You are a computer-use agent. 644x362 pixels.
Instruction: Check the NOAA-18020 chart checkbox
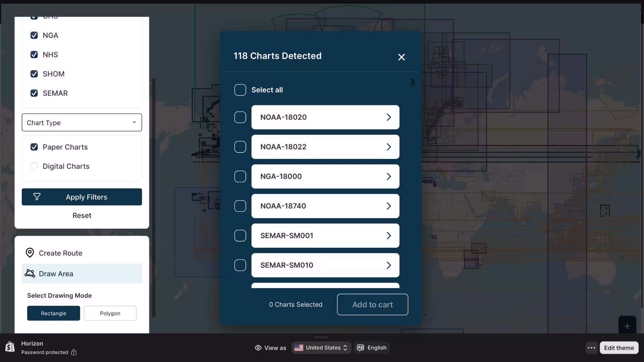[240, 117]
